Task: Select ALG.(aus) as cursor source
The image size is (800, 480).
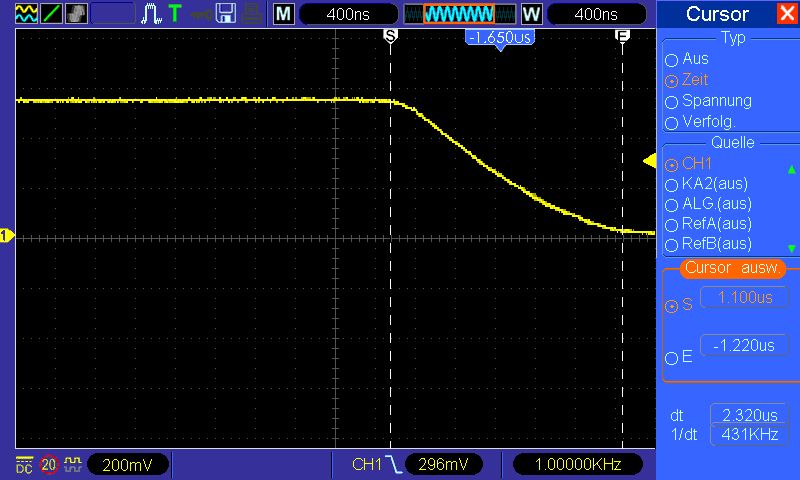Action: pyautogui.click(x=708, y=204)
